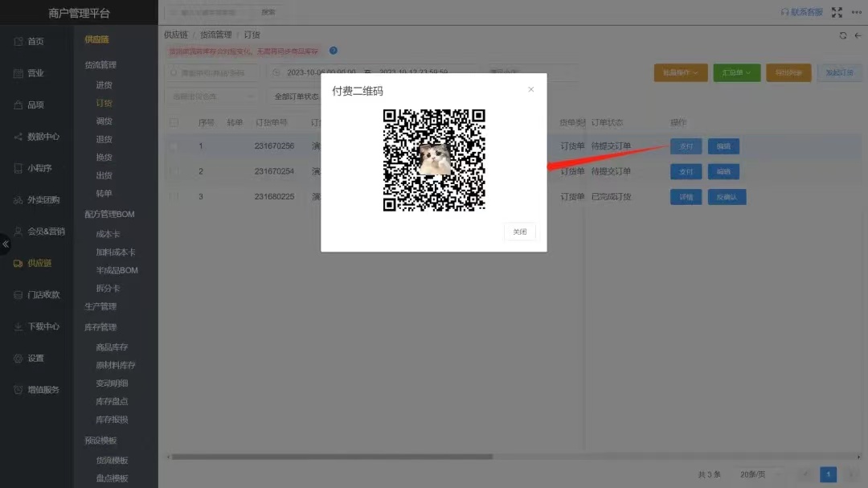Click 支付 for order 231670256
This screenshot has width=868, height=488.
pos(686,146)
